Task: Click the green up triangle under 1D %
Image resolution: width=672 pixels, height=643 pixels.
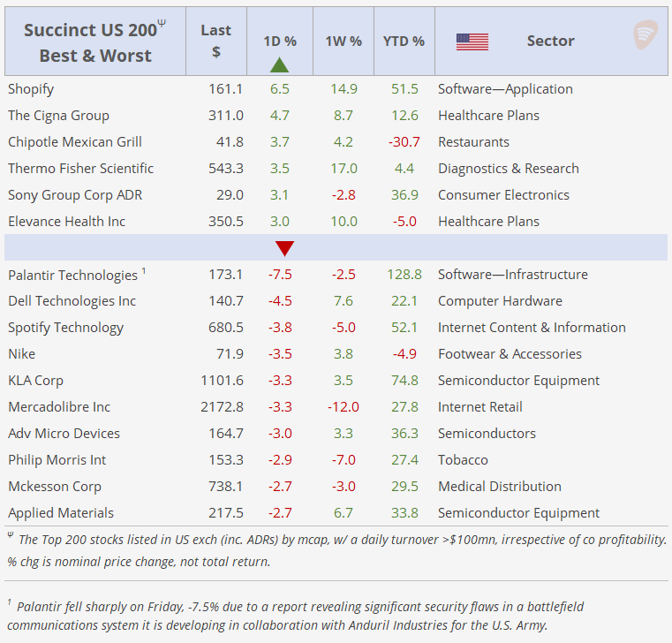Action: (279, 64)
